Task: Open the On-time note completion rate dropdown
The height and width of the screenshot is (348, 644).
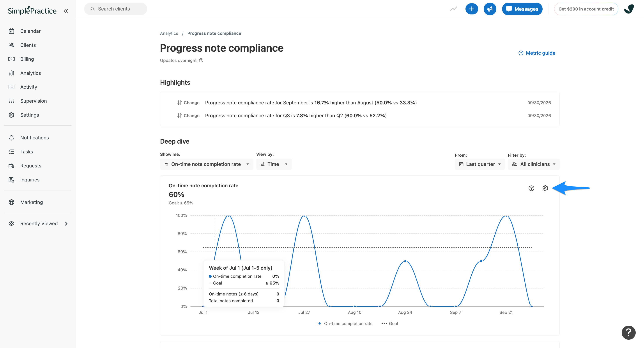Action: pos(207,164)
